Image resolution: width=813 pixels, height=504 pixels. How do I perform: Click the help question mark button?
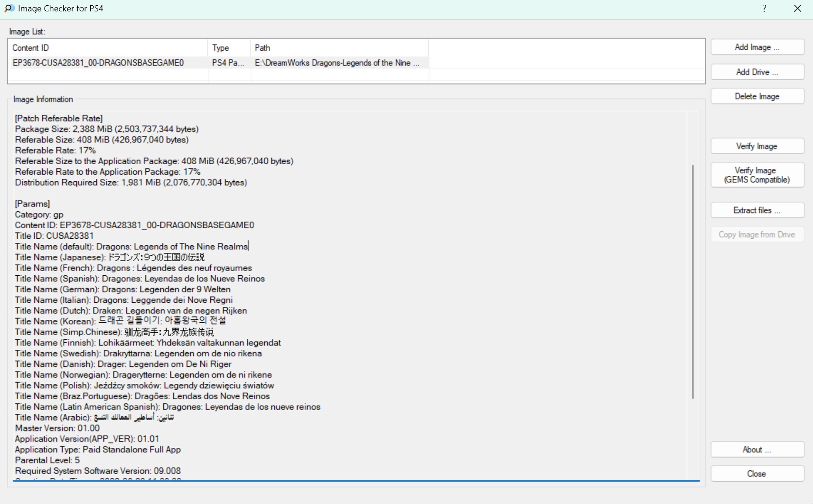(764, 9)
